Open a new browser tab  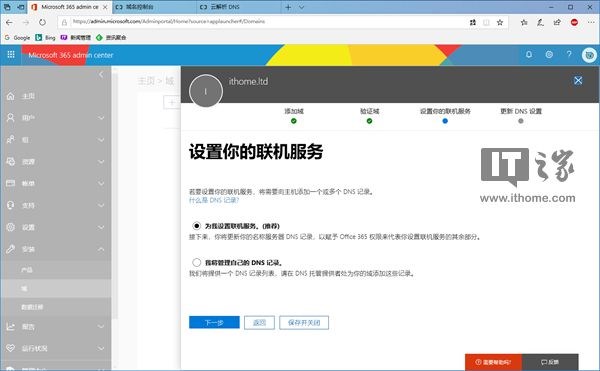[288, 7]
